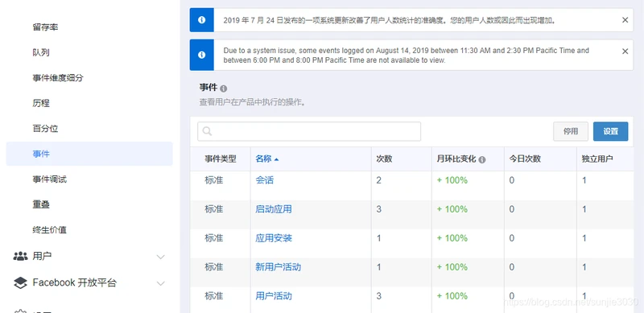Close the Pacific Time system issue alert
This screenshot has width=644, height=313.
coord(625,51)
